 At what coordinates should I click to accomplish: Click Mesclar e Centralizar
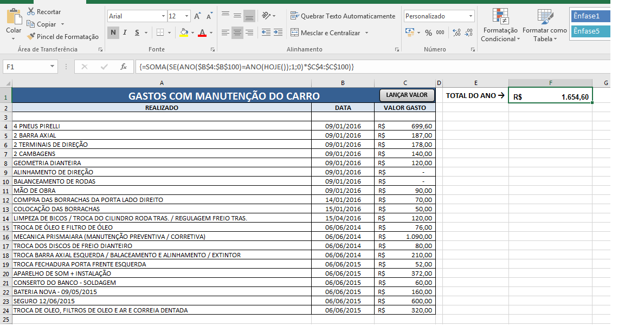[325, 32]
